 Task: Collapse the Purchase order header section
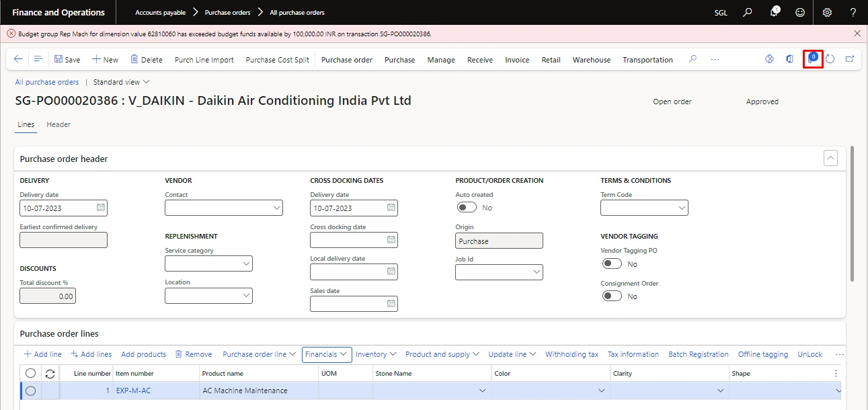[830, 159]
